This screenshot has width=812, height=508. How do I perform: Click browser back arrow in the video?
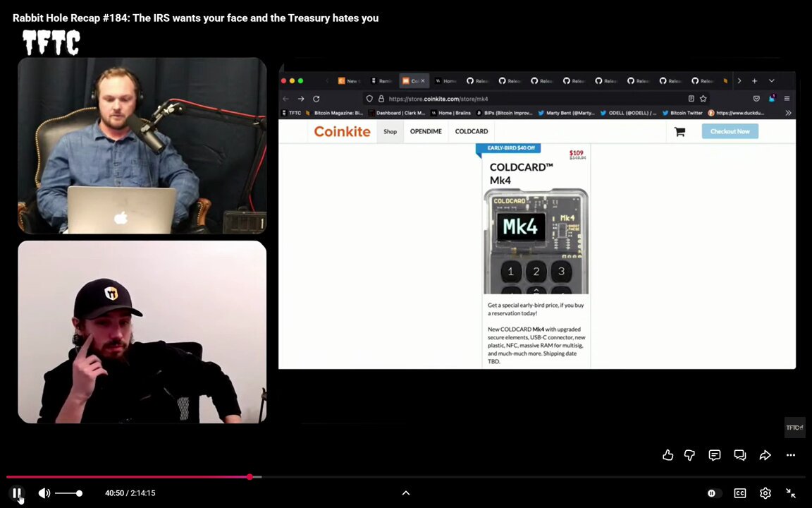click(286, 99)
